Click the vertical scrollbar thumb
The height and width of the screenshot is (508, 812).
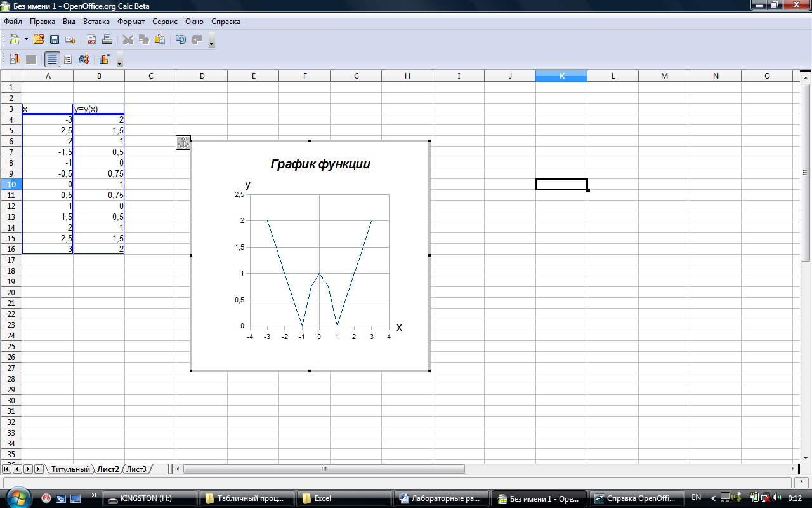[x=806, y=172]
